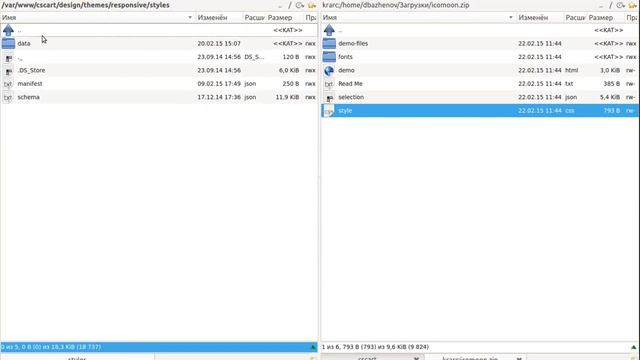The width and height of the screenshot is (640, 360).
Task: Click date '17.12.14 17:36' of schema
Action: point(219,97)
